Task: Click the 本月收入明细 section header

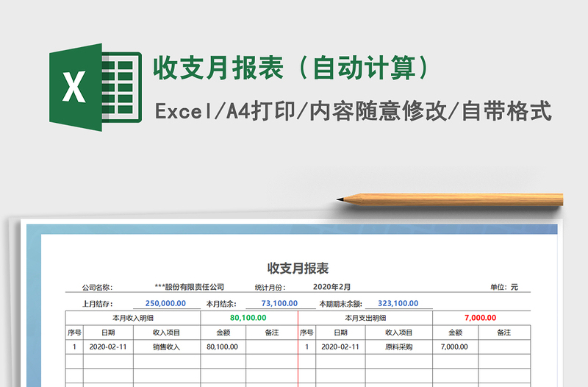Action: (x=133, y=318)
